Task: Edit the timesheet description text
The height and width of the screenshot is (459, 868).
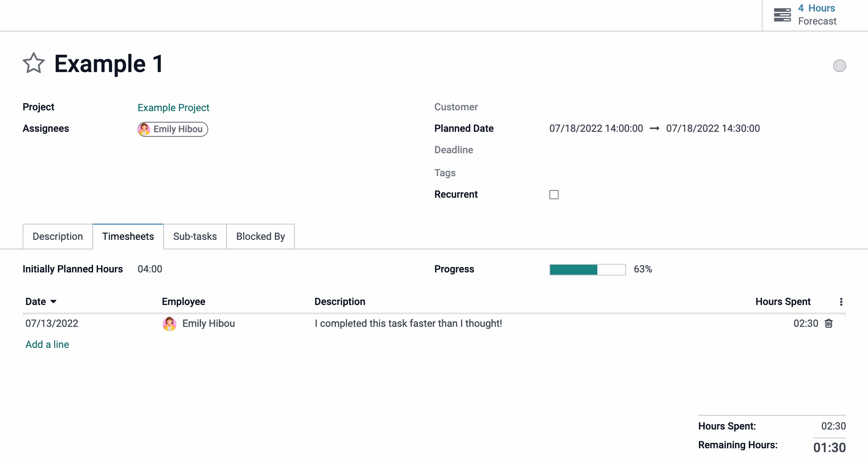Action: (408, 323)
